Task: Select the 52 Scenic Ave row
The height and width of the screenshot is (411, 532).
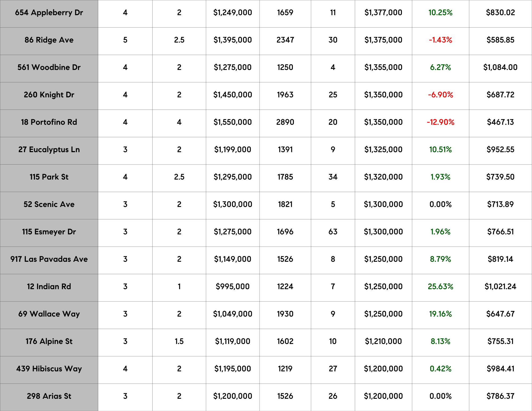Action: (49, 204)
